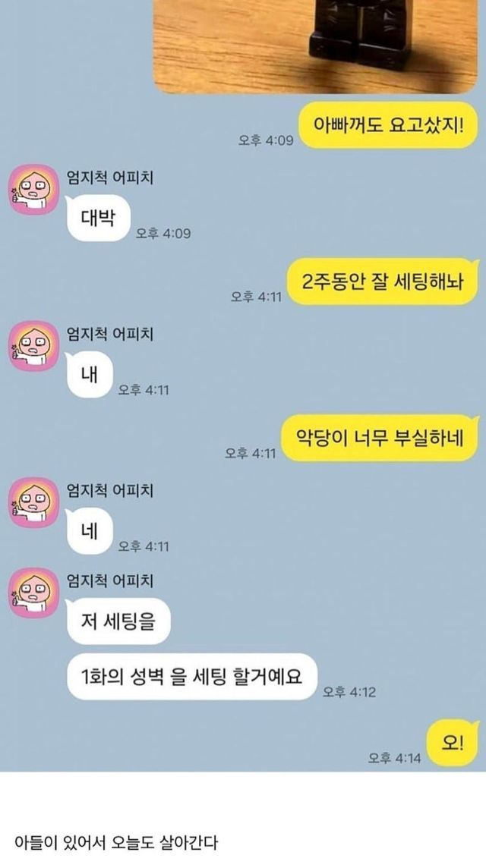This screenshot has height=868, width=486.
Task: Tap the 오후 4:14 timestamp beside 오!
Action: click(395, 758)
